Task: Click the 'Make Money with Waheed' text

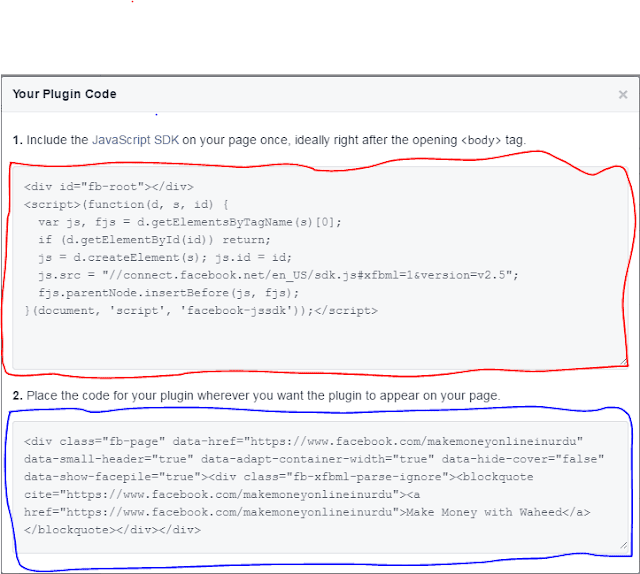Action: (484, 512)
